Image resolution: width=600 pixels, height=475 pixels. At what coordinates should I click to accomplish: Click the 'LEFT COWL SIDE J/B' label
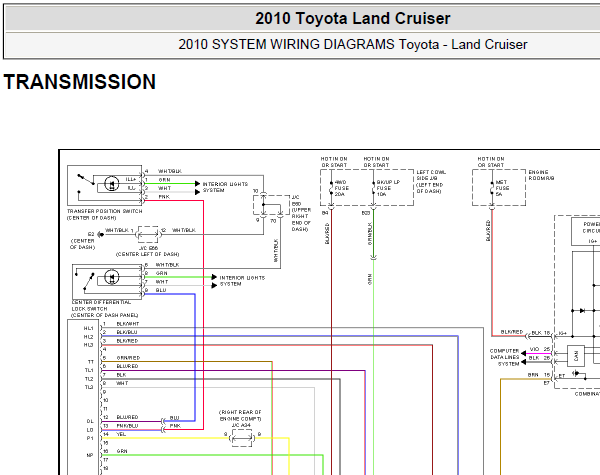pyautogui.click(x=431, y=175)
